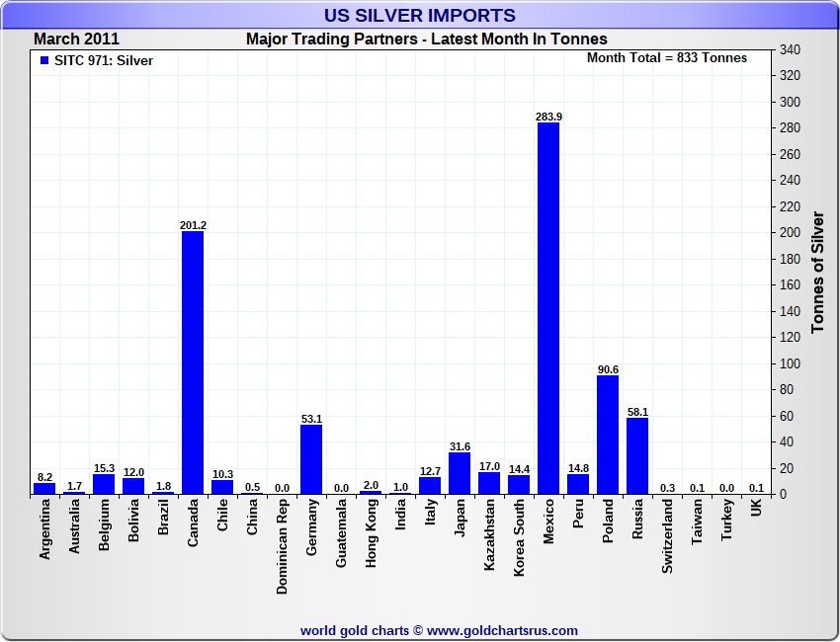The width and height of the screenshot is (840, 642).
Task: Click the blue SITC 971 Silver legend swatch
Action: tap(44, 60)
